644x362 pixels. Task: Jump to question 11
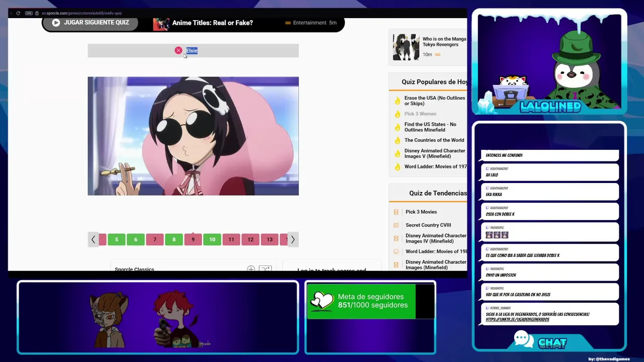tap(231, 240)
